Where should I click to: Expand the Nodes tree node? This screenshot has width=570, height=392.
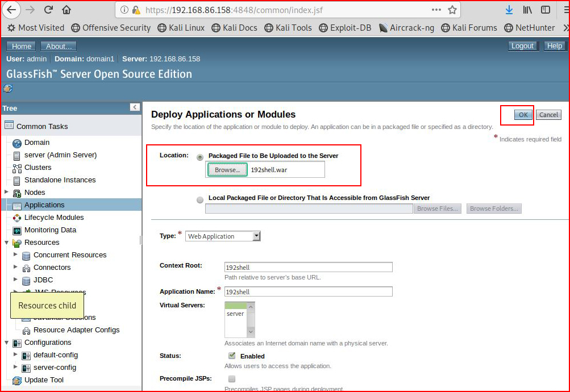point(6,191)
